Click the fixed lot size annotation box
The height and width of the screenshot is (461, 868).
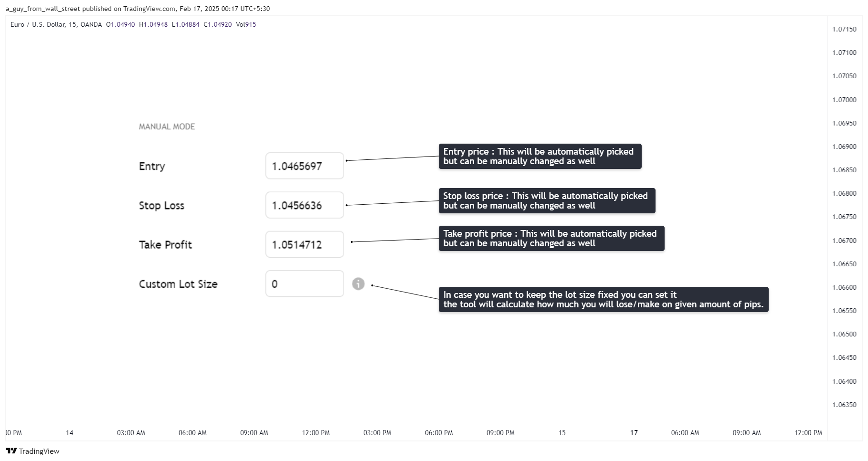click(x=603, y=300)
